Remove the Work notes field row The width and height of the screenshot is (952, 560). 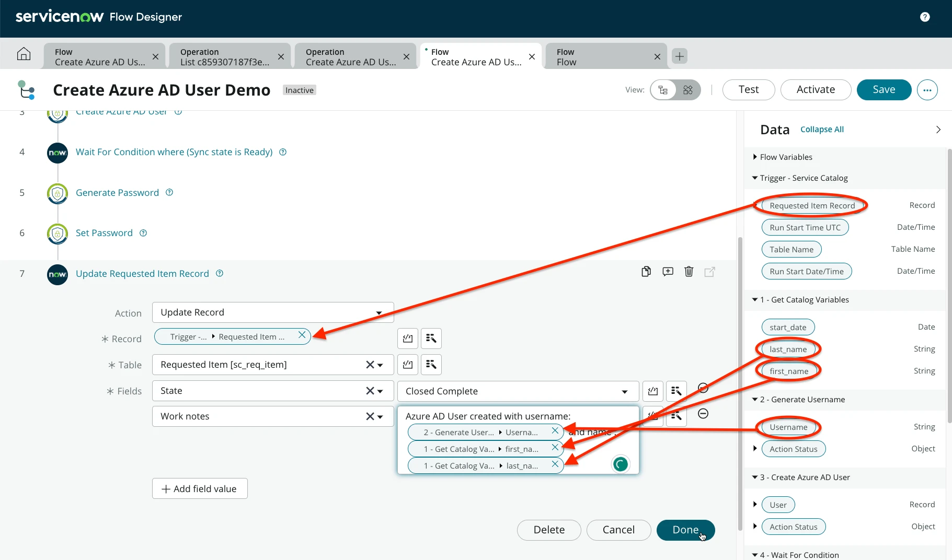[x=703, y=414]
